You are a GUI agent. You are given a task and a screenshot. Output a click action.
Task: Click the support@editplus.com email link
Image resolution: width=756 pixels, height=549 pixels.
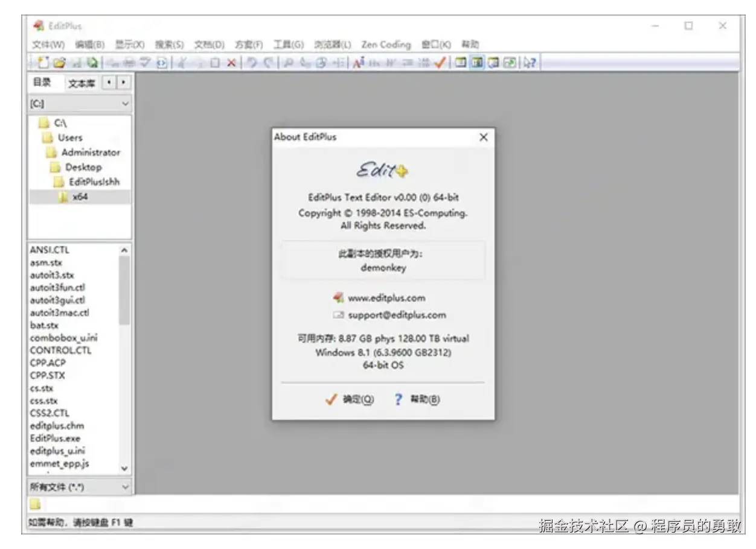point(397,314)
